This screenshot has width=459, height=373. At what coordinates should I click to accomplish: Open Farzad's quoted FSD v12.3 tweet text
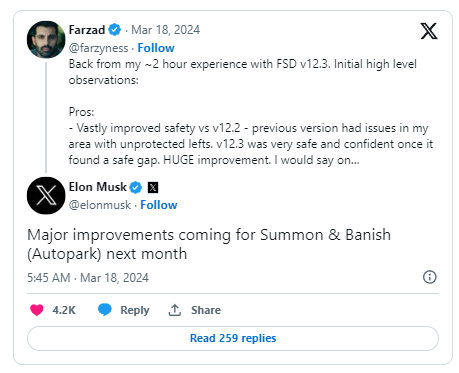tap(251, 112)
